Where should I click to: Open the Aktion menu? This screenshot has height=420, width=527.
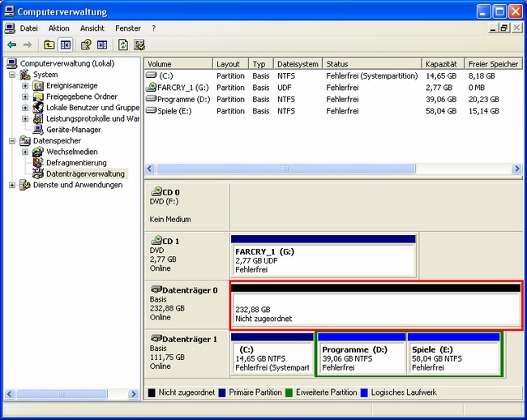click(59, 28)
